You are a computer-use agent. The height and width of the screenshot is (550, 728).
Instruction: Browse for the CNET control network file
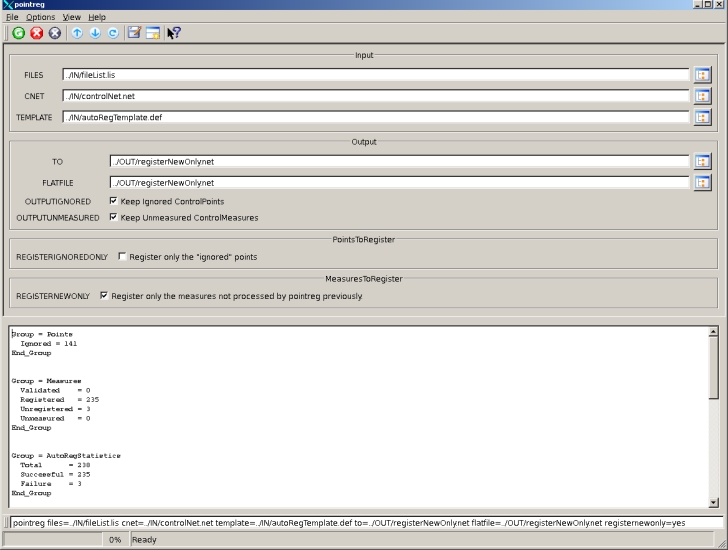coord(702,96)
